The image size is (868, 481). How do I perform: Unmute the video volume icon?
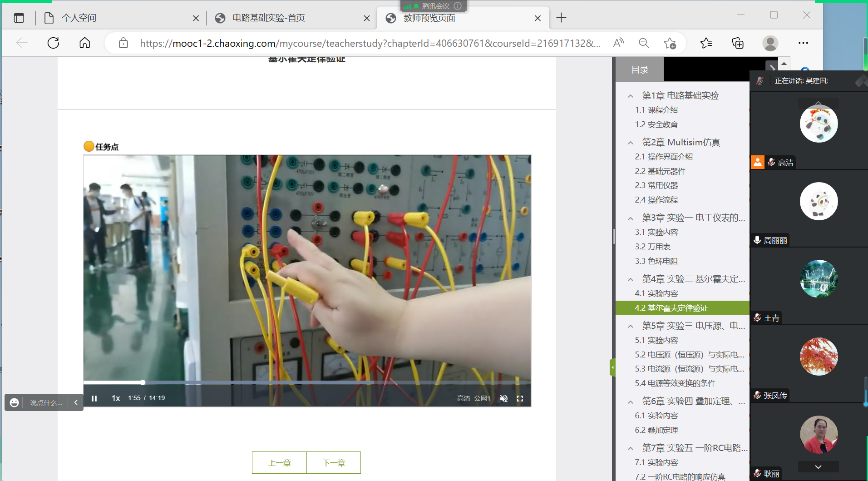tap(503, 398)
